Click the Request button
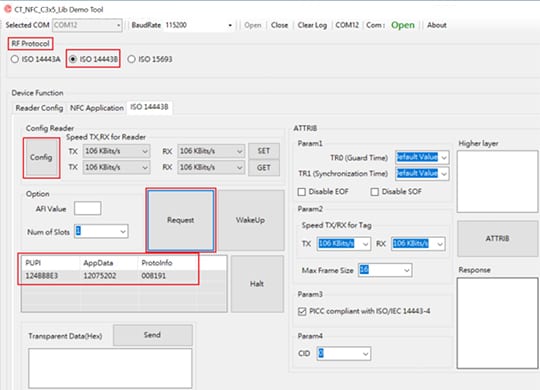Image resolution: width=540 pixels, height=390 pixels. pos(181,220)
